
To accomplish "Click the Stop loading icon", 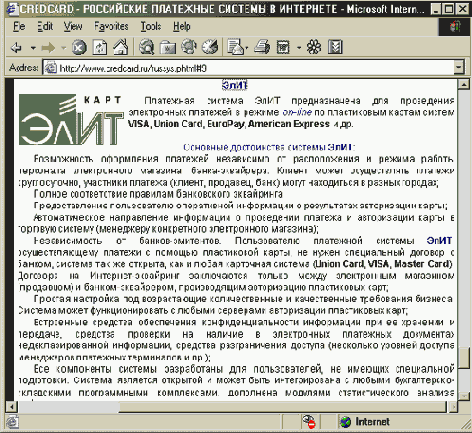I will pyautogui.click(x=79, y=47).
